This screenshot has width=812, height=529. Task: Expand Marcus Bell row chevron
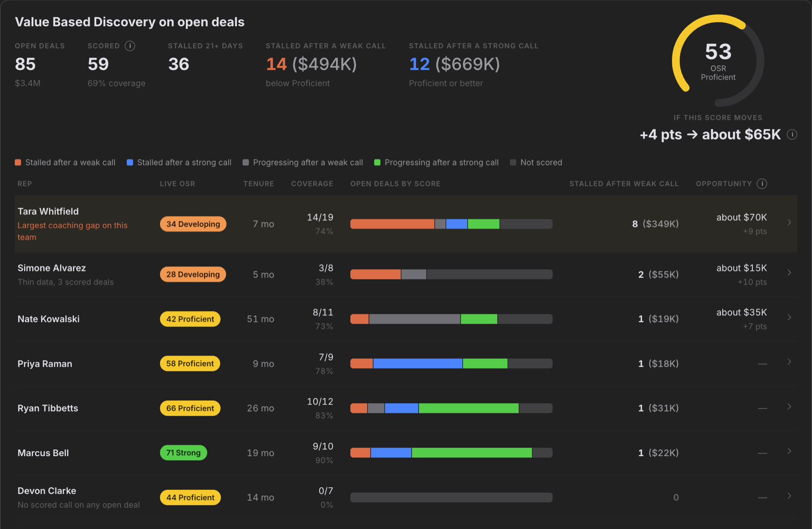tap(789, 451)
